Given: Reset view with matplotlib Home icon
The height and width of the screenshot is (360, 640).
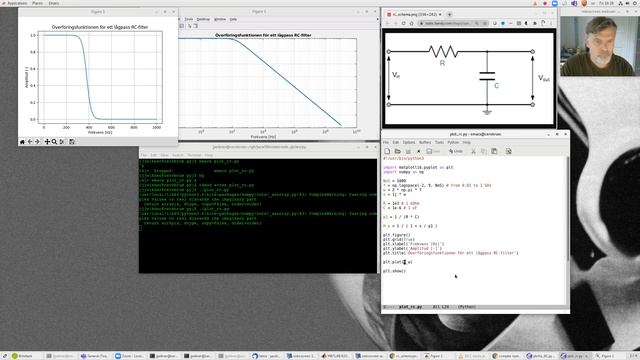Looking at the screenshot, I should click(22, 142).
